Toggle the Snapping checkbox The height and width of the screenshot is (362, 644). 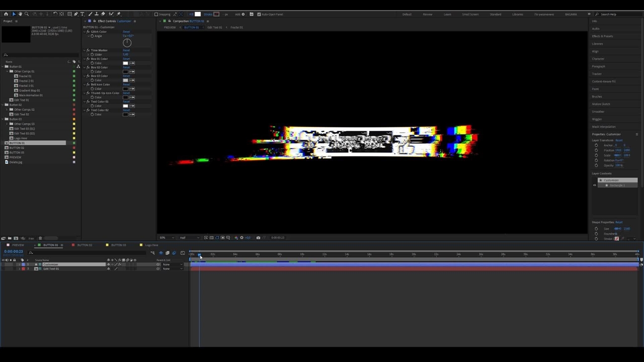[156, 14]
